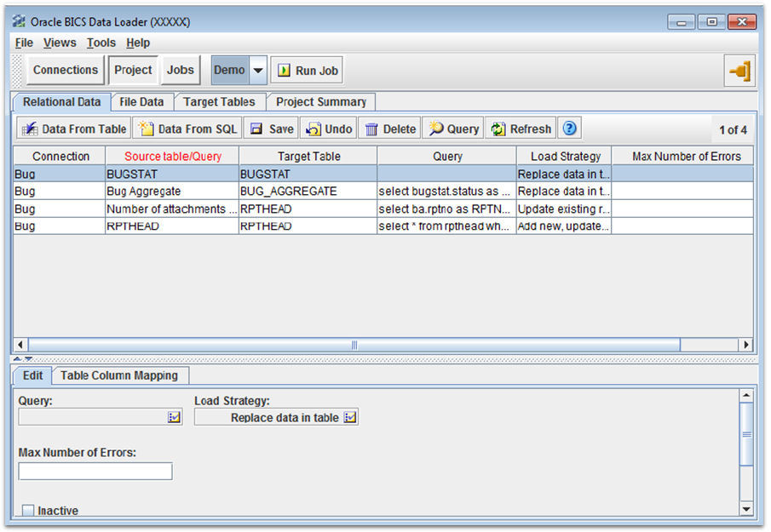
Task: Click the Delete trash button
Action: (390, 129)
